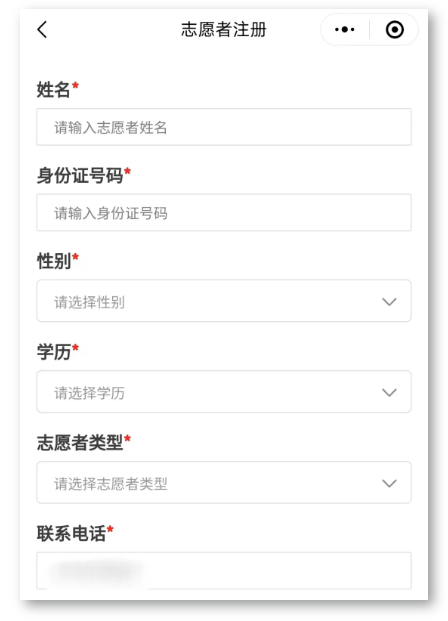
Task: Expand the 请选择志愿者类型 dropdown
Action: coord(224,482)
